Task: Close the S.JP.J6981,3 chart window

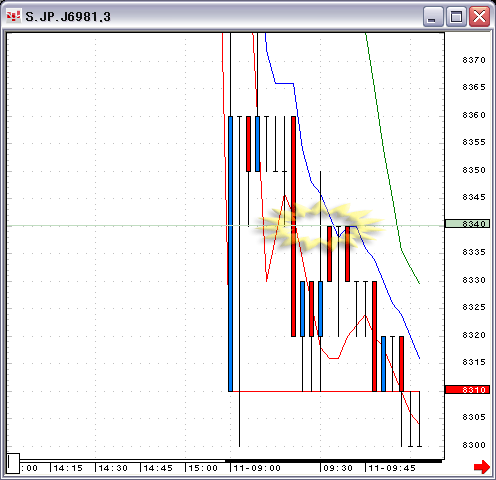Action: pos(479,16)
